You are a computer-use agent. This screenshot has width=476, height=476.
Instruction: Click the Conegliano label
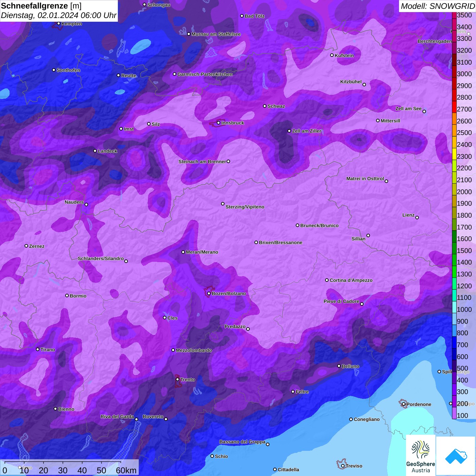367,419
